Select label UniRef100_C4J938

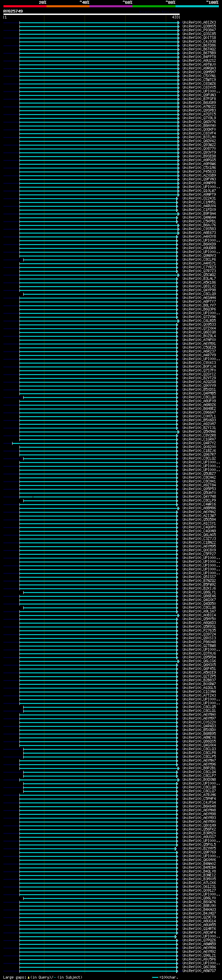(x=199, y=41)
